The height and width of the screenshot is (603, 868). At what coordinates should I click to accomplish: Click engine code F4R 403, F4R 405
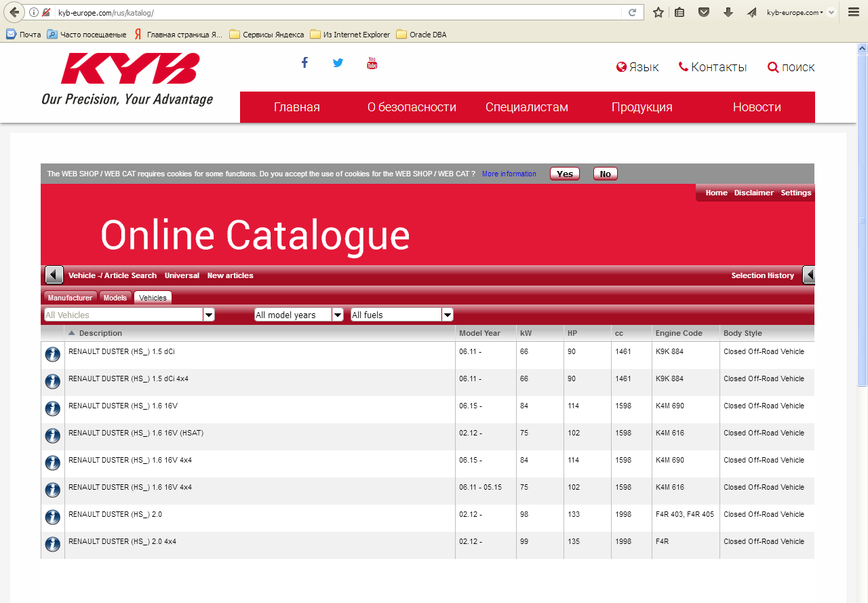[685, 514]
